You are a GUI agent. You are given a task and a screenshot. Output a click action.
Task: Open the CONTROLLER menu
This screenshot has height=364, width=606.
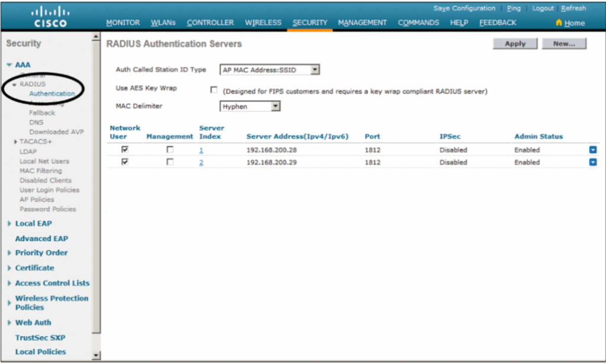210,23
